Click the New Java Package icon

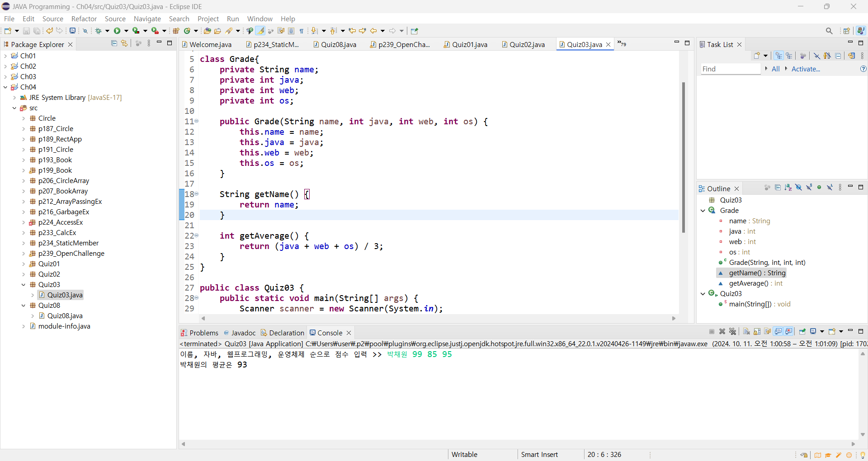point(176,31)
